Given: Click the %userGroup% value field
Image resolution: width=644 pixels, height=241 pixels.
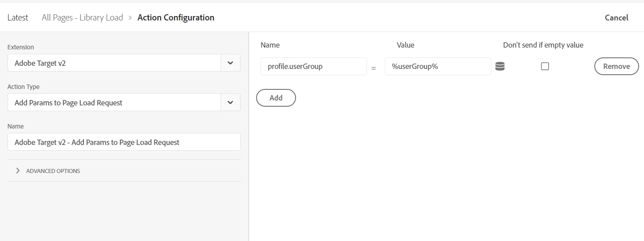Looking at the screenshot, I should 438,66.
